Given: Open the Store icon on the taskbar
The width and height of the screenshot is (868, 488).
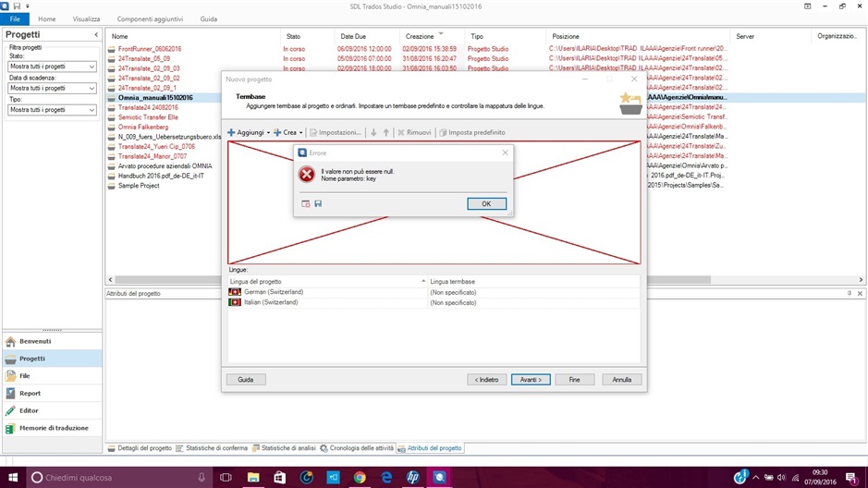Looking at the screenshot, I should point(279,477).
